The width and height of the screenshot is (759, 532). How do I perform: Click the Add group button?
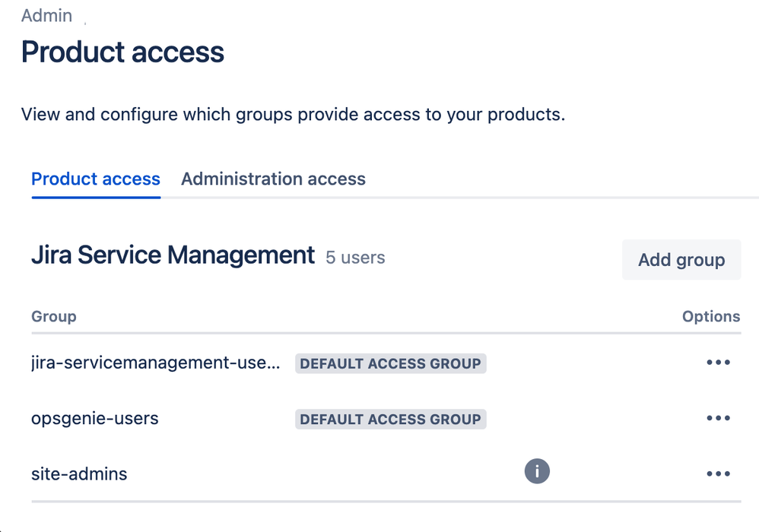click(681, 260)
